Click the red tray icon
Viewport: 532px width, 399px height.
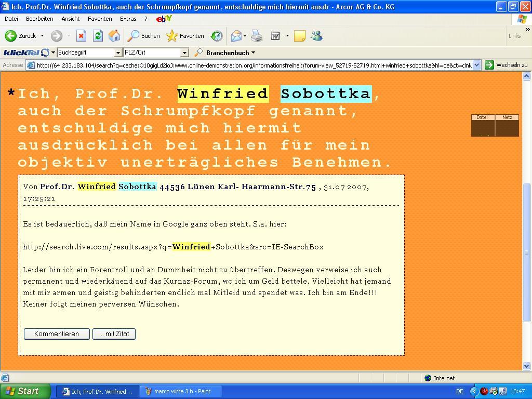point(484,391)
